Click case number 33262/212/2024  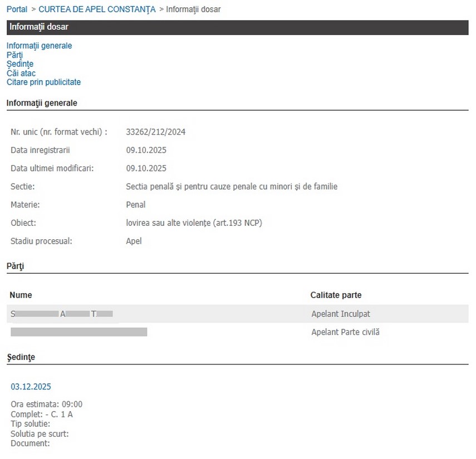[x=156, y=132]
